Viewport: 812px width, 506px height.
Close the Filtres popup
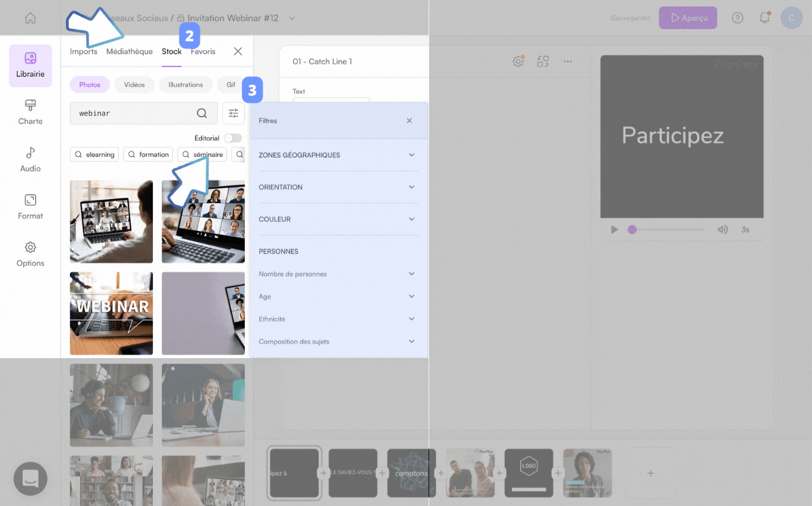coord(409,121)
